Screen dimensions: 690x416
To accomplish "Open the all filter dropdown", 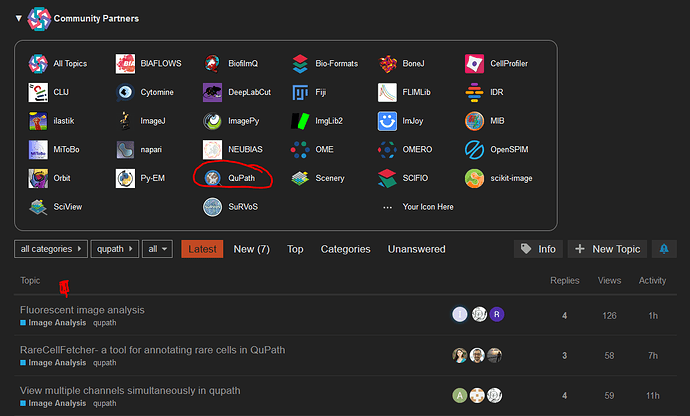I will [157, 249].
